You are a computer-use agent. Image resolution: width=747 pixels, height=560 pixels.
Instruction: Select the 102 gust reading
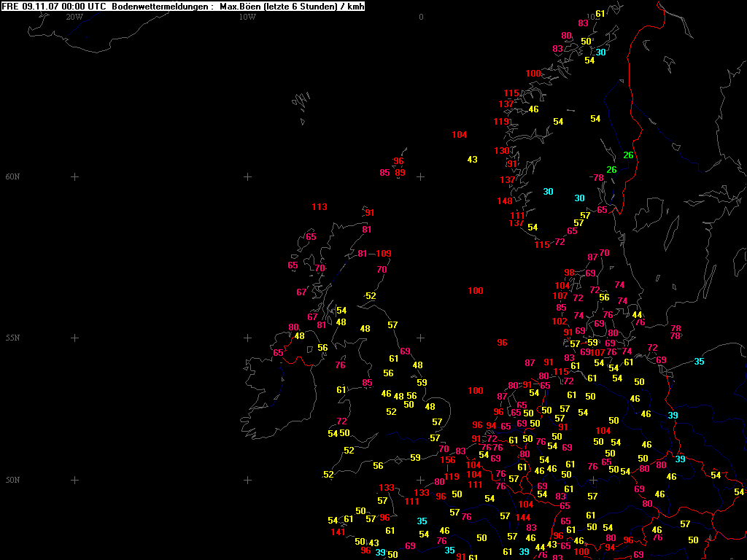pos(560,322)
